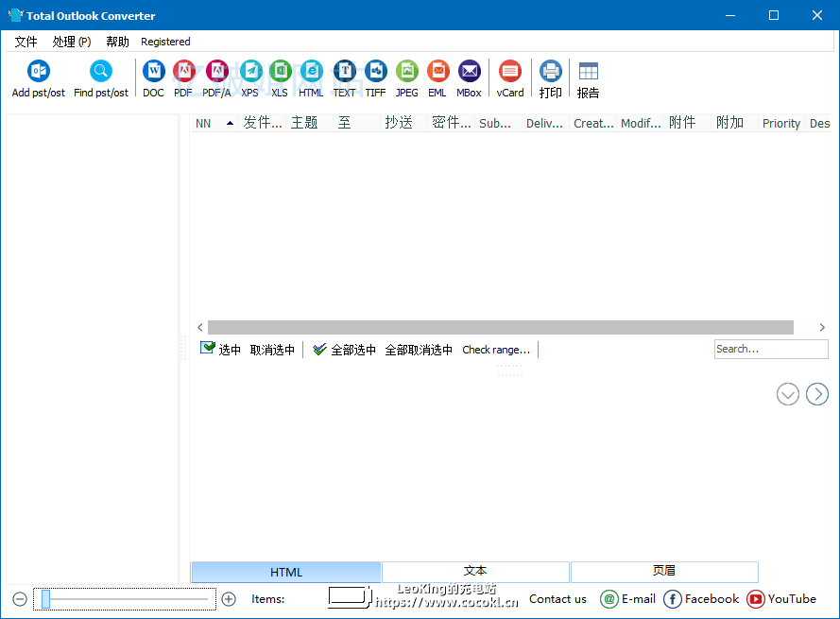The image size is (840, 619).
Task: Sort by 至 column header
Action: click(357, 123)
